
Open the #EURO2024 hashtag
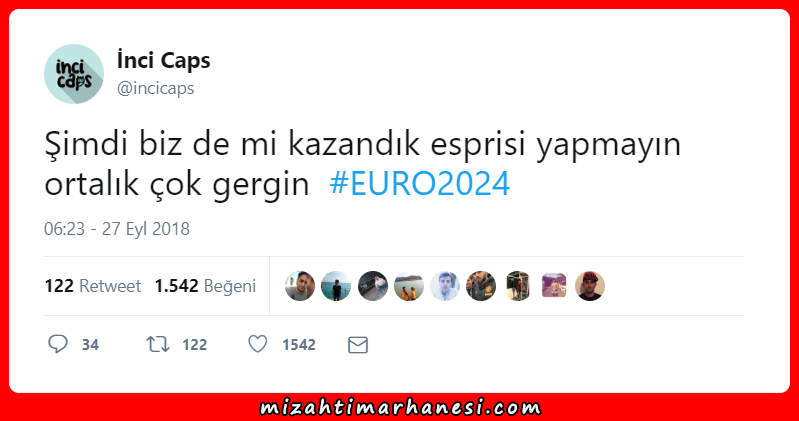pyautogui.click(x=419, y=183)
